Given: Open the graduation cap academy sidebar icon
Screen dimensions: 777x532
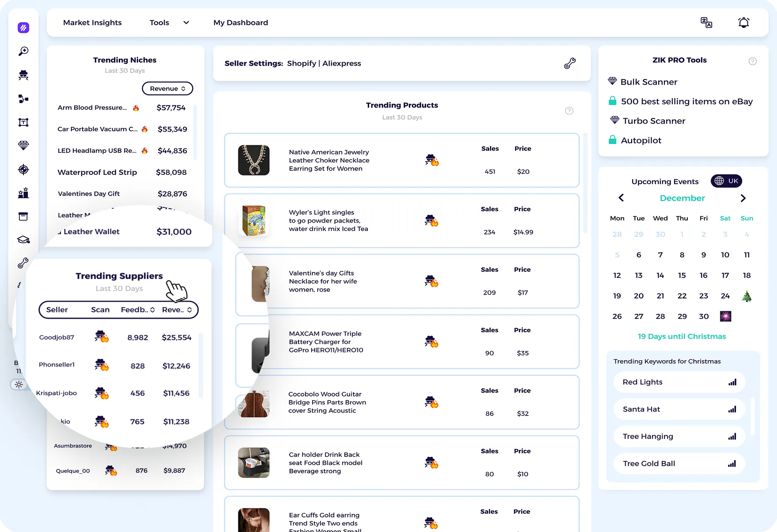Looking at the screenshot, I should (23, 240).
